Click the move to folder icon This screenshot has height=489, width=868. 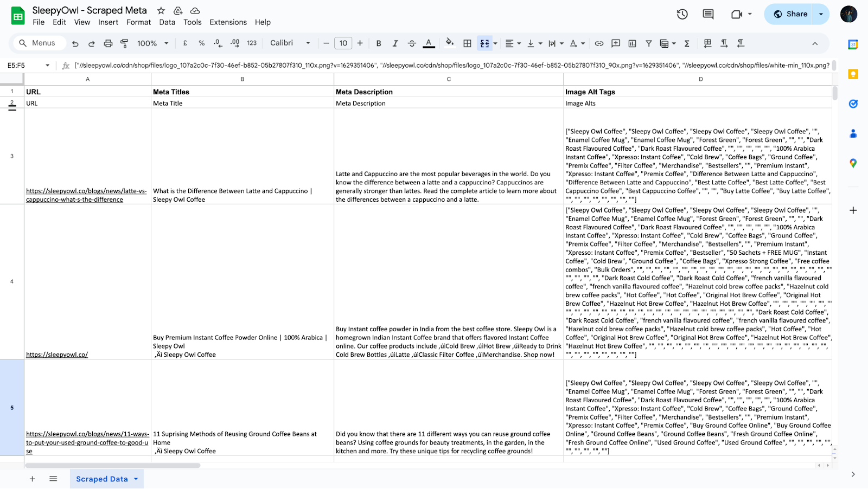(178, 10)
